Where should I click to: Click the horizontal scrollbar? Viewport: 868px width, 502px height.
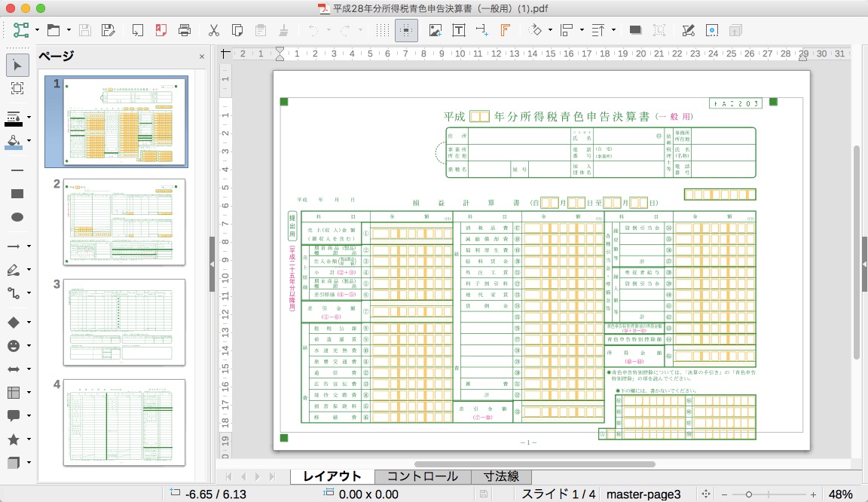pyautogui.click(x=535, y=464)
